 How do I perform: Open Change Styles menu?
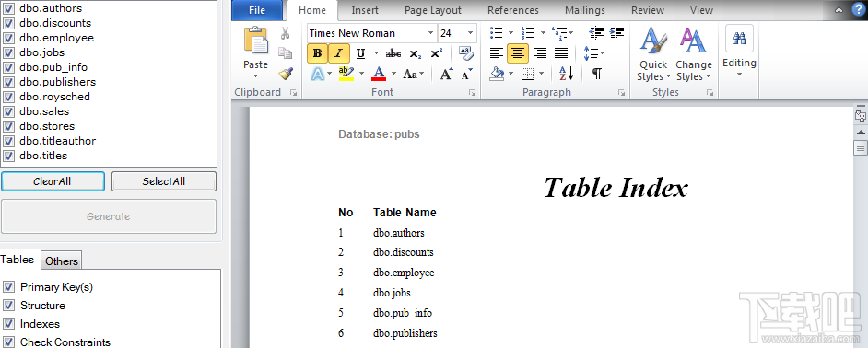[x=694, y=53]
